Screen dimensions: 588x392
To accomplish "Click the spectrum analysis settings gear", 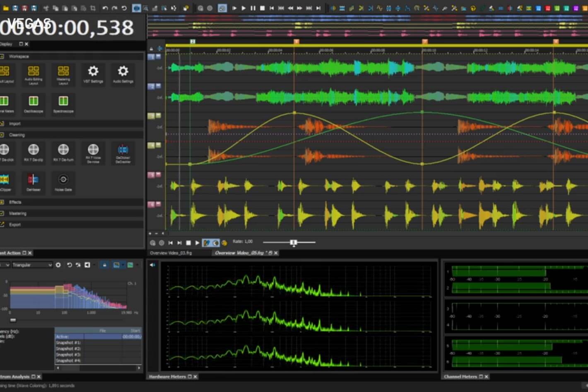I will (58, 265).
